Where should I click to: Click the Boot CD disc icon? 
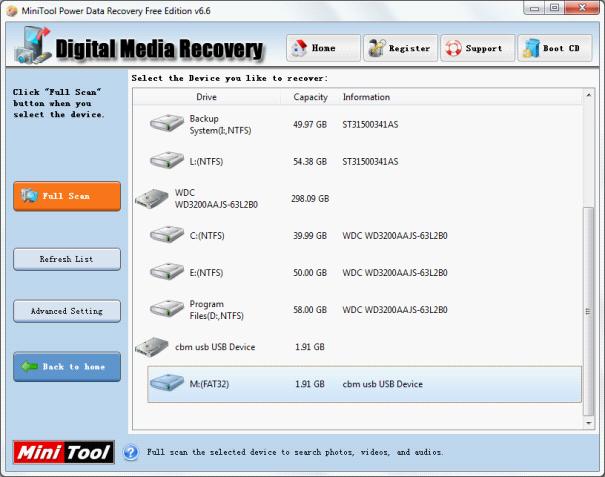531,49
